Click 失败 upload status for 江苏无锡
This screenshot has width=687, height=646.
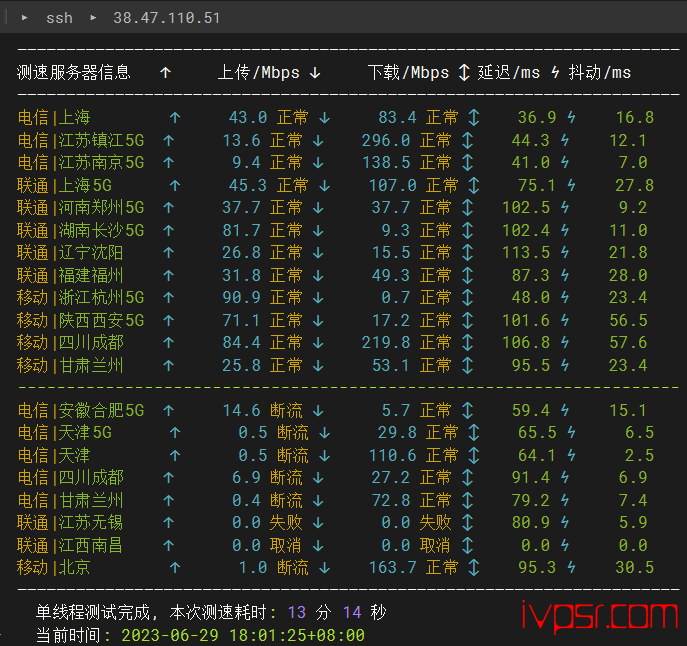pos(286,523)
